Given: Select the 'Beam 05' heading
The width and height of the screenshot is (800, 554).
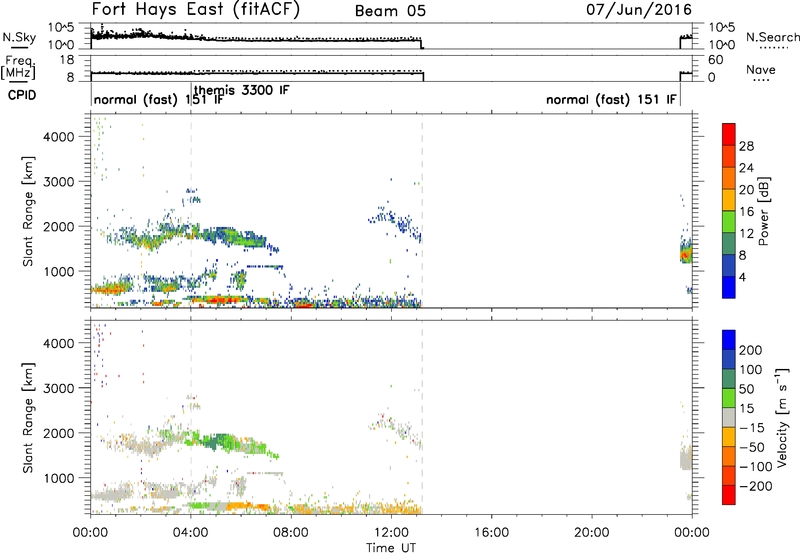Looking at the screenshot, I should coord(390,11).
